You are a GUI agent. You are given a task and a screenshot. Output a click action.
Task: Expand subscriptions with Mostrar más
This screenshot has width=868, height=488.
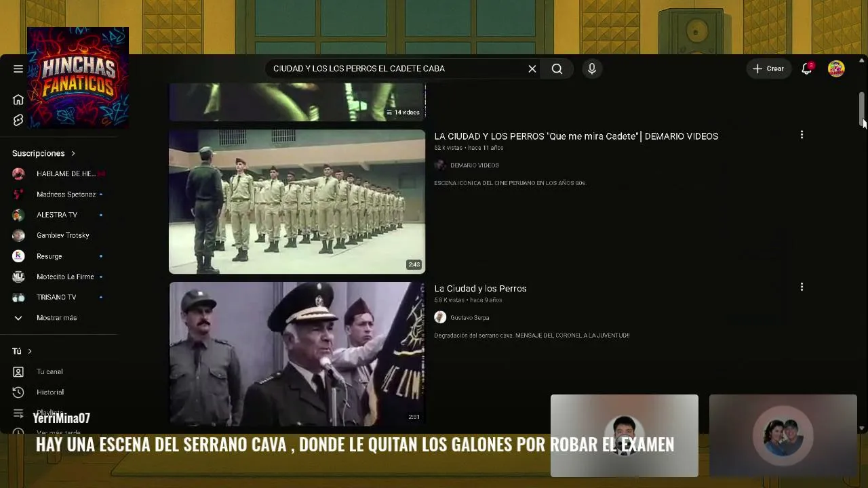57,318
